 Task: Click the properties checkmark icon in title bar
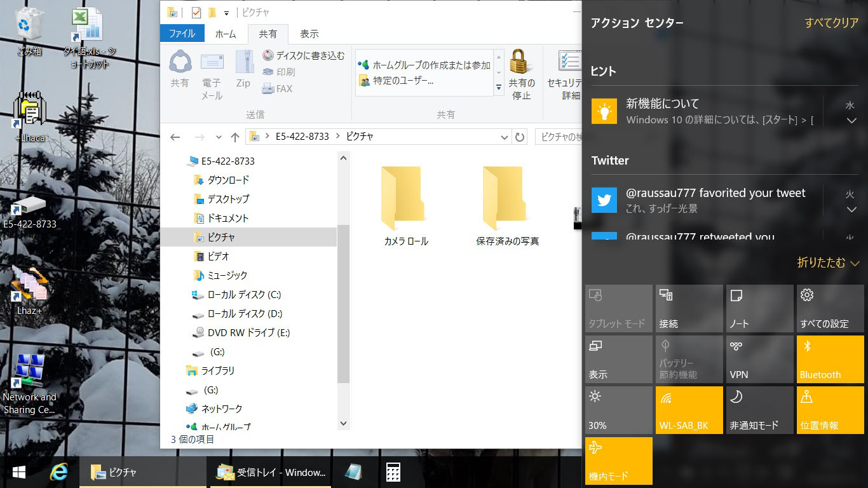[196, 12]
